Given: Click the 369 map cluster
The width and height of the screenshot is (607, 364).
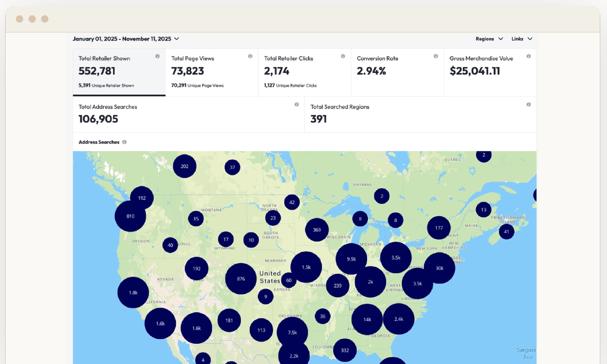Looking at the screenshot, I should point(317,230).
